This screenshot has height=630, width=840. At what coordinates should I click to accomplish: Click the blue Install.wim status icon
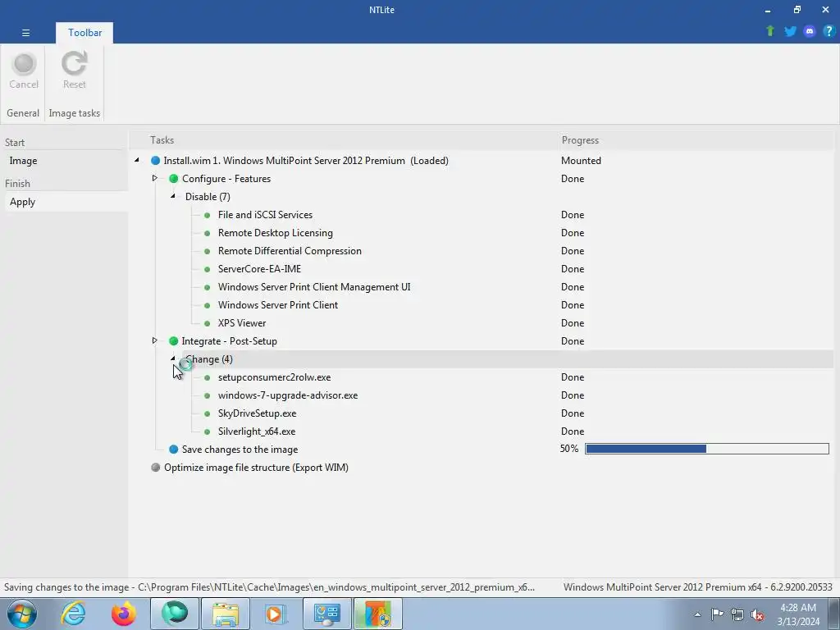coord(155,161)
